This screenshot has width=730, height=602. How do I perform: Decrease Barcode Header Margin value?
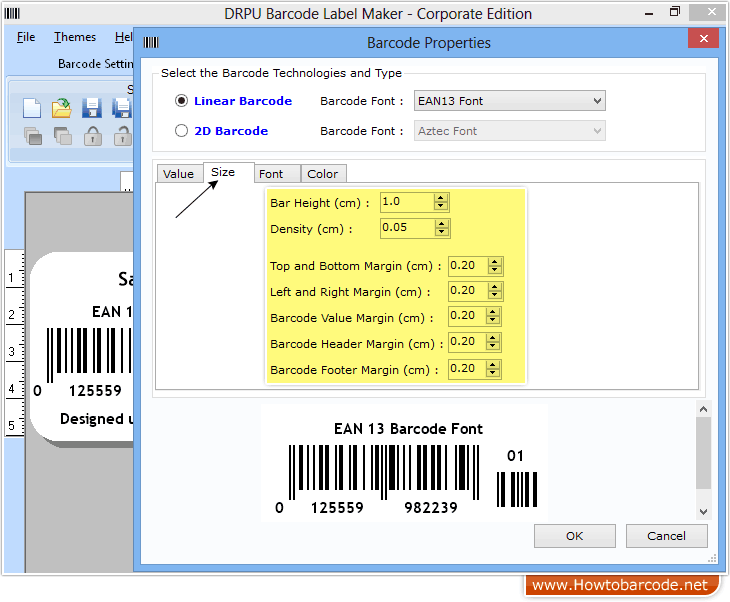(493, 347)
